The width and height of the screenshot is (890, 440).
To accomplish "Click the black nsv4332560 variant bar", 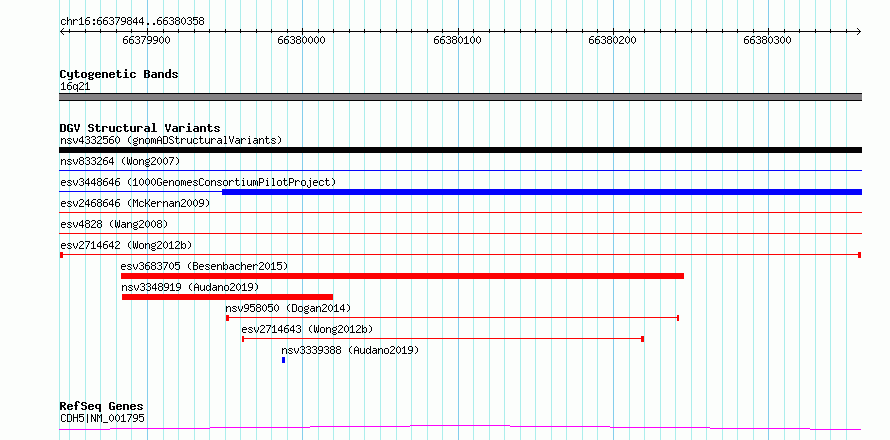I will [x=460, y=150].
